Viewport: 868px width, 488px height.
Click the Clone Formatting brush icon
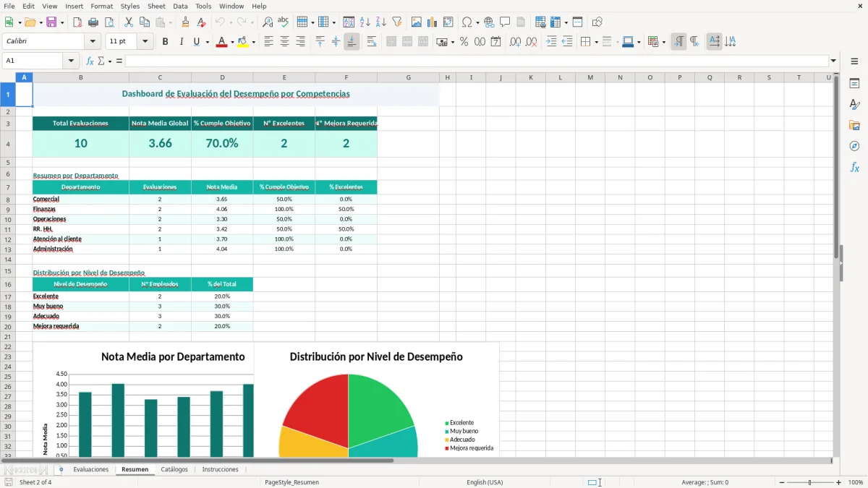(x=185, y=22)
